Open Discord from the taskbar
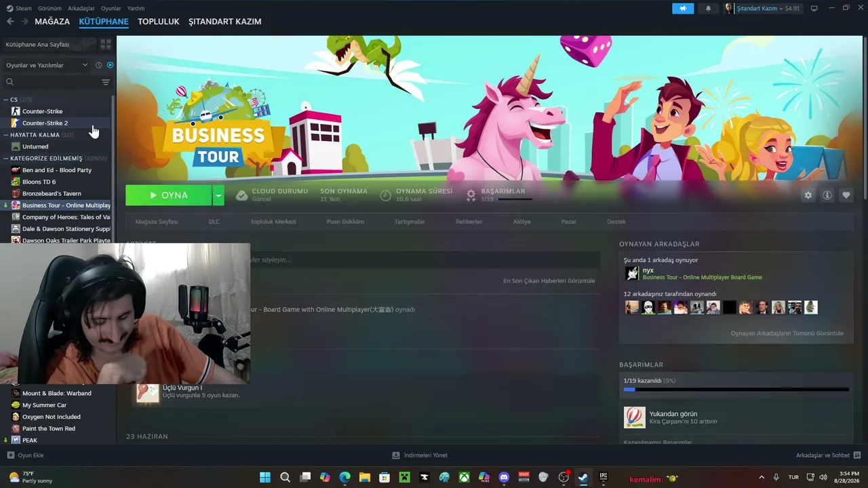The height and width of the screenshot is (488, 868). 504,477
